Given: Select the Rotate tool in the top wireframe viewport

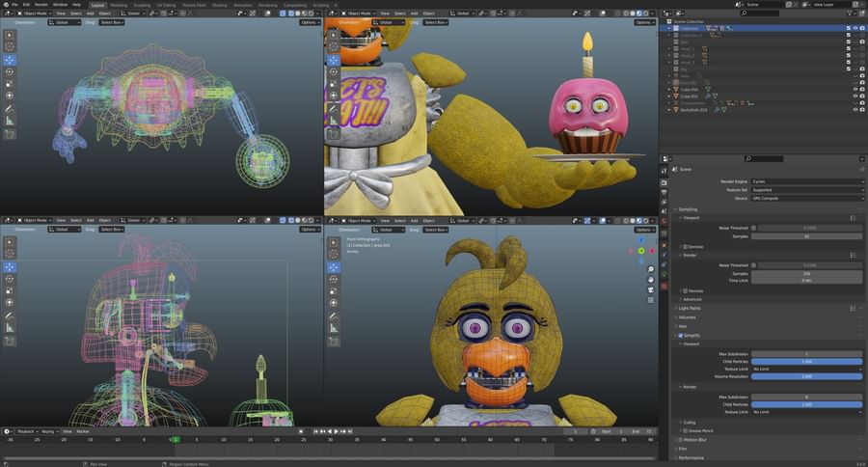Looking at the screenshot, I should [10, 72].
